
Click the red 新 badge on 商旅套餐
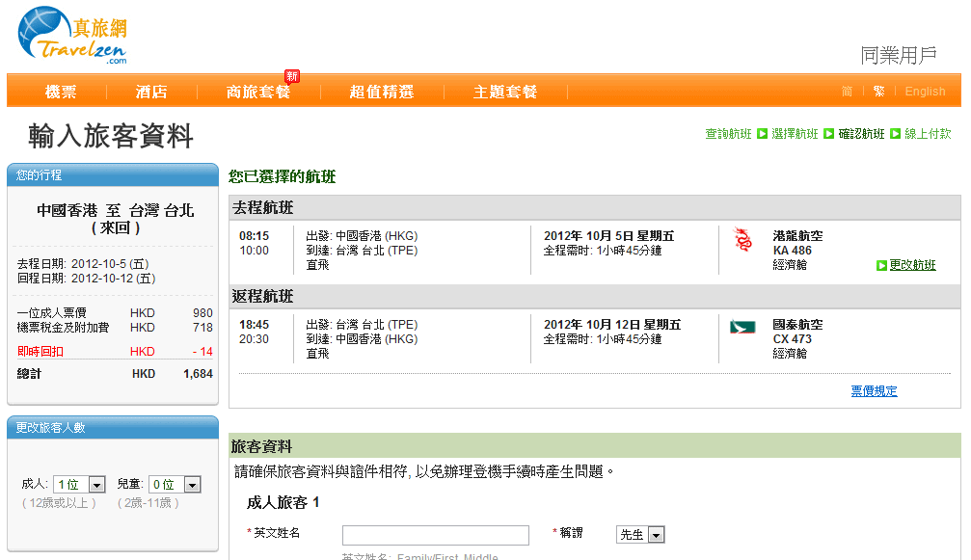tap(292, 76)
